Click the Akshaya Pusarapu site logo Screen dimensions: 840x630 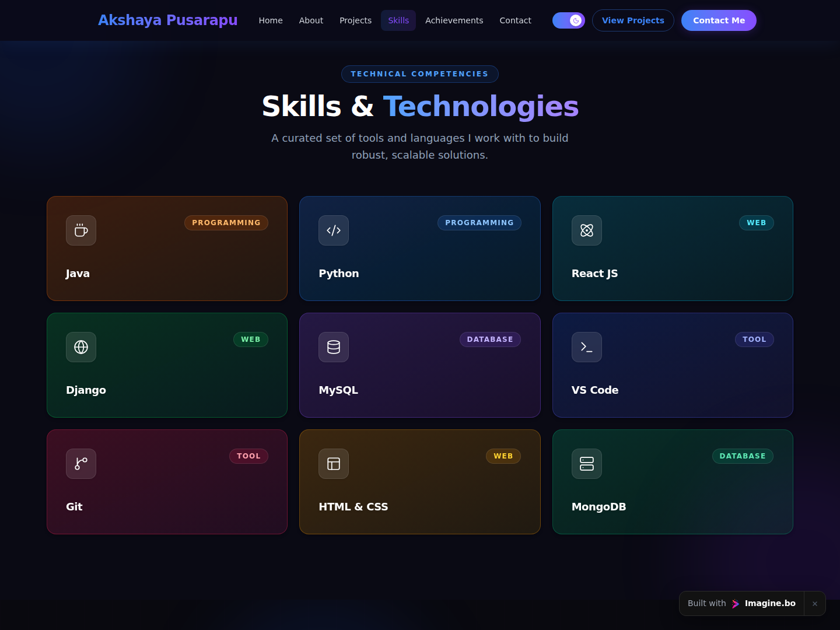pyautogui.click(x=168, y=20)
